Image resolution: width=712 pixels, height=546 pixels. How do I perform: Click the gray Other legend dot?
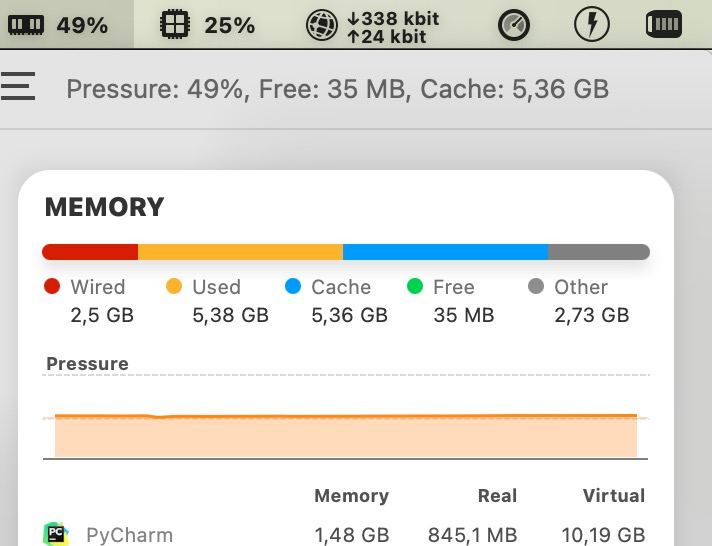[x=536, y=287]
